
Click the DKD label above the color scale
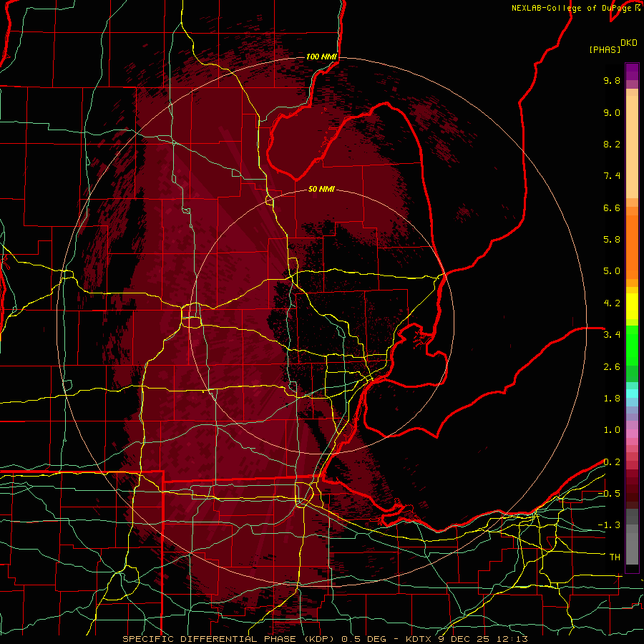pos(629,43)
